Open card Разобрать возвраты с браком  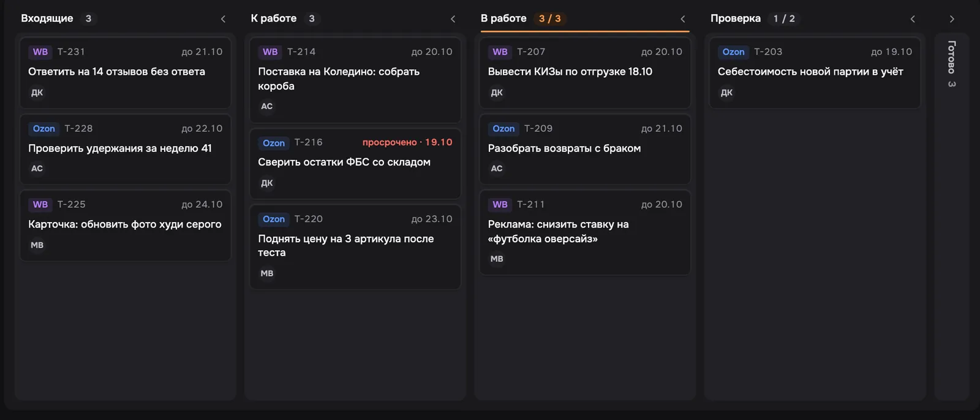coord(585,149)
